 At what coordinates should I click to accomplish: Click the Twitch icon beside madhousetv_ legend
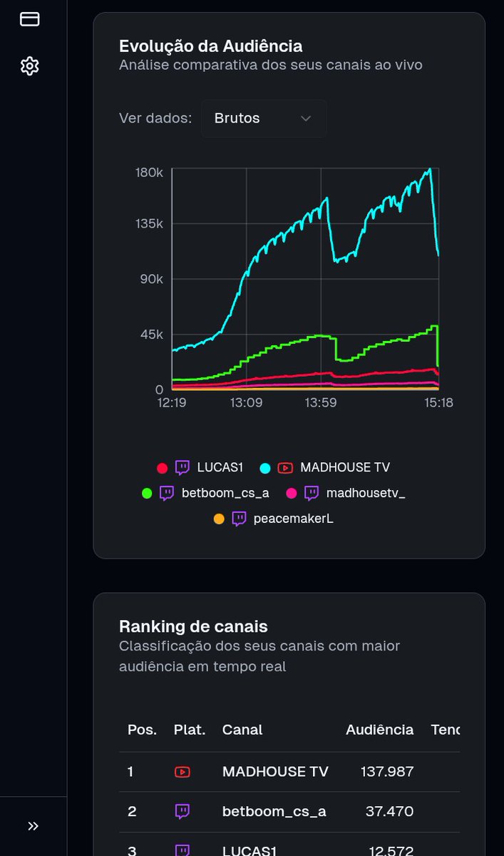pyautogui.click(x=312, y=493)
